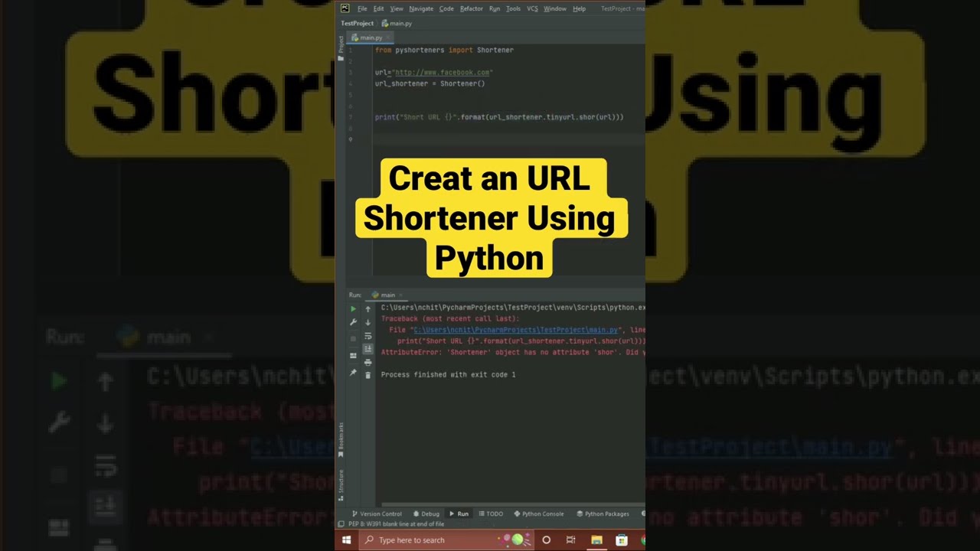
Task: Toggle tool window bars icon in status bar
Action: coord(341,524)
